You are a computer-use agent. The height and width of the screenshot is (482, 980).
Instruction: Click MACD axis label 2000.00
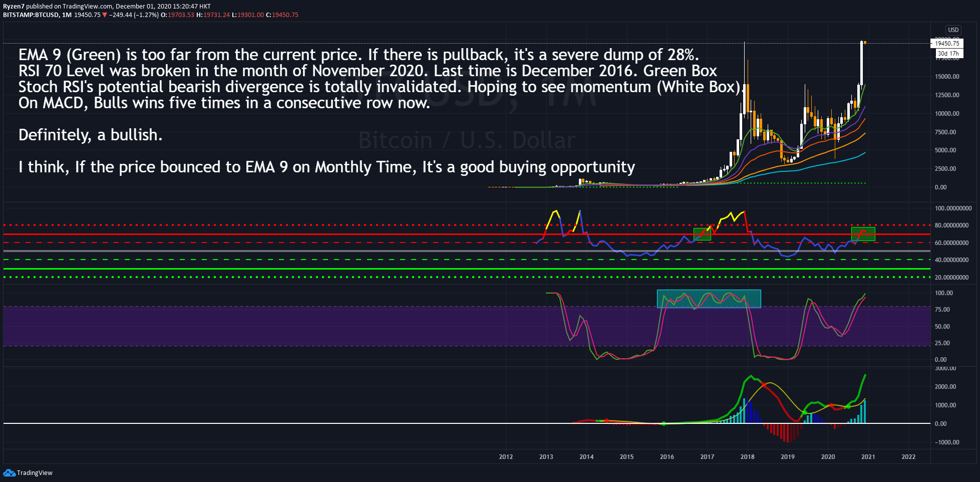tap(945, 387)
